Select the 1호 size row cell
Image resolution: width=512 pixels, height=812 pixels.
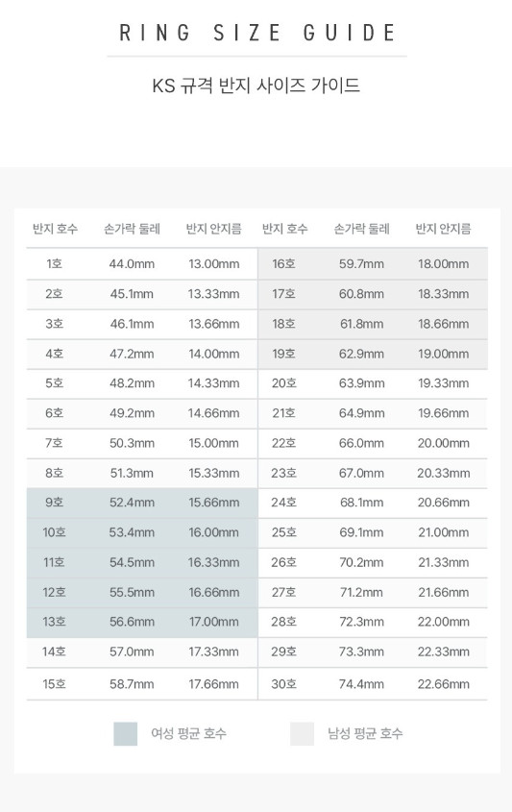[x=55, y=264]
